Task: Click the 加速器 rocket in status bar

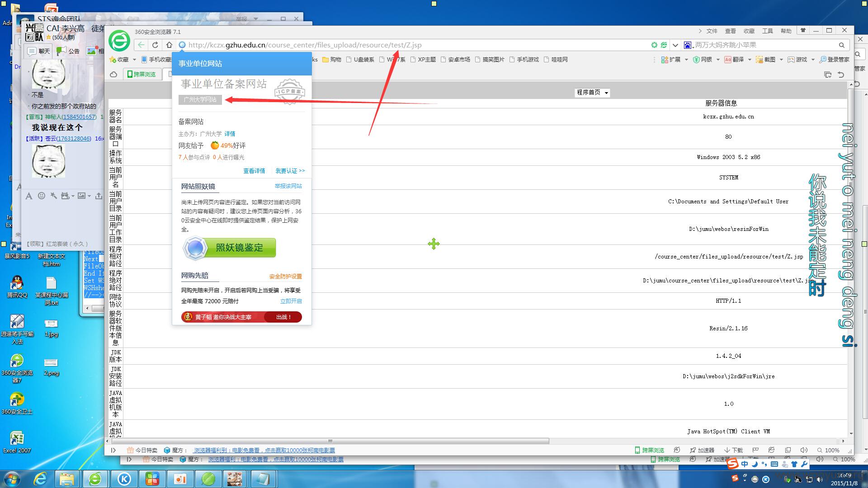Action: (702, 450)
